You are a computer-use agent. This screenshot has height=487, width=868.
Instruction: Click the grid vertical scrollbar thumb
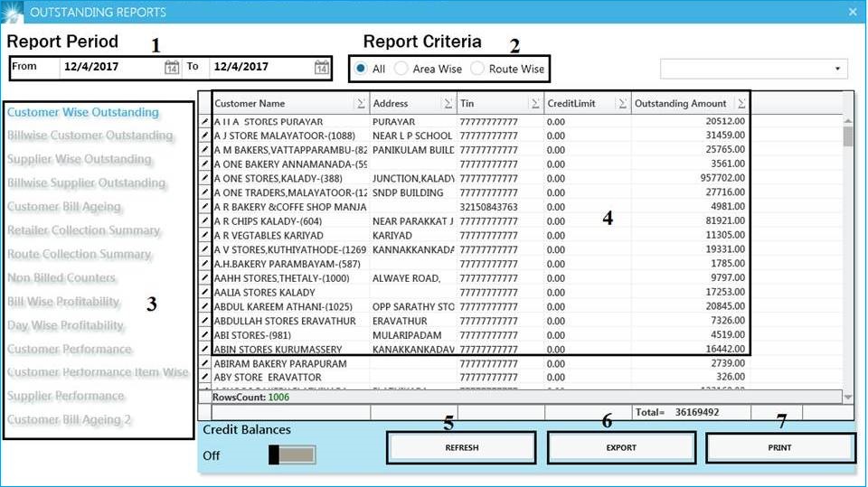tap(848, 136)
